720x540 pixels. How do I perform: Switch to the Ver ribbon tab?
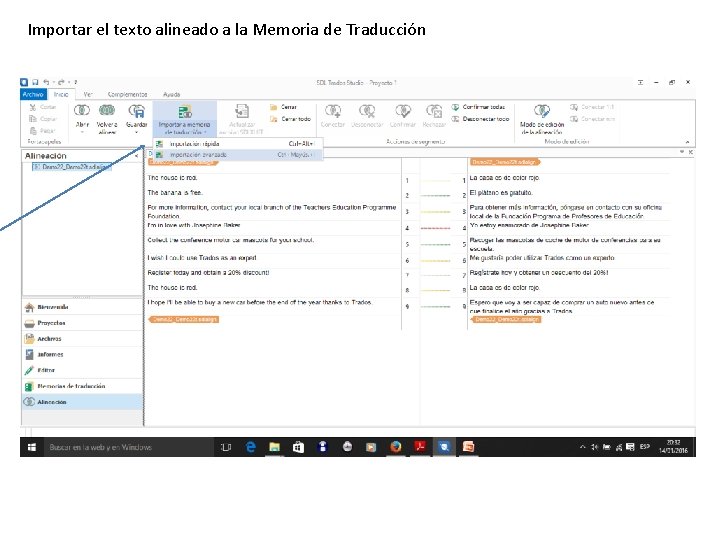(x=88, y=94)
